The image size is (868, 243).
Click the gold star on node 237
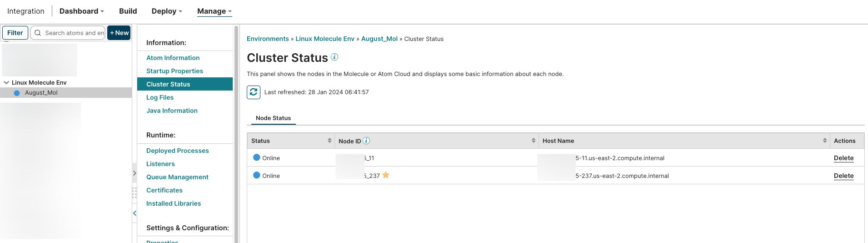386,175
